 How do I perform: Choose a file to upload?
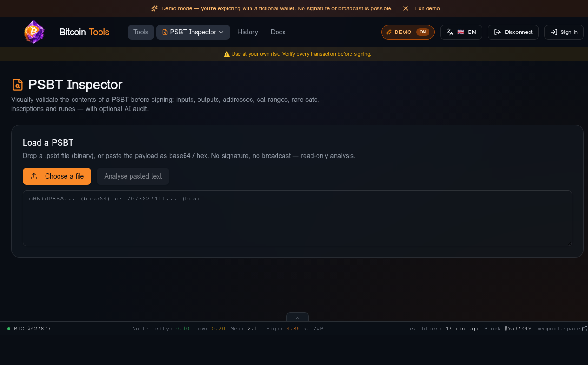pos(57,176)
